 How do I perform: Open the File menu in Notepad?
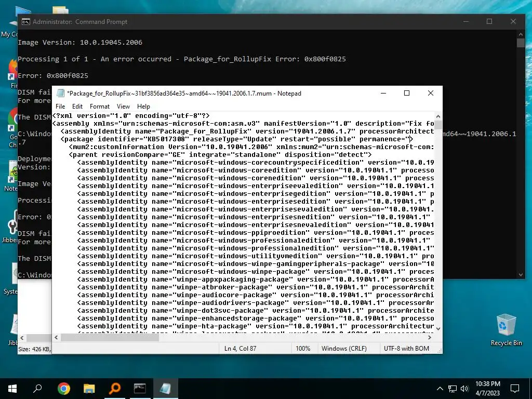click(x=60, y=106)
